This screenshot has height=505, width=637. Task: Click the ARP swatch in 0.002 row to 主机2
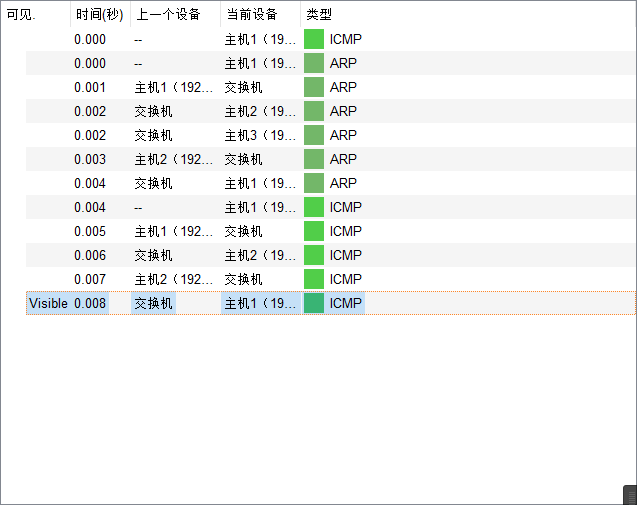tap(314, 111)
